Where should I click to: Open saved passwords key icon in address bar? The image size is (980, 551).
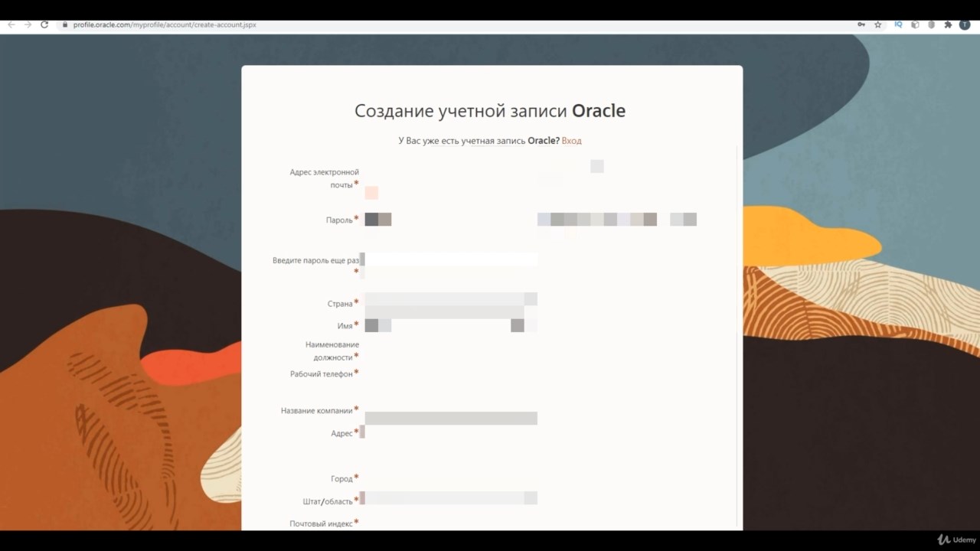coord(861,24)
